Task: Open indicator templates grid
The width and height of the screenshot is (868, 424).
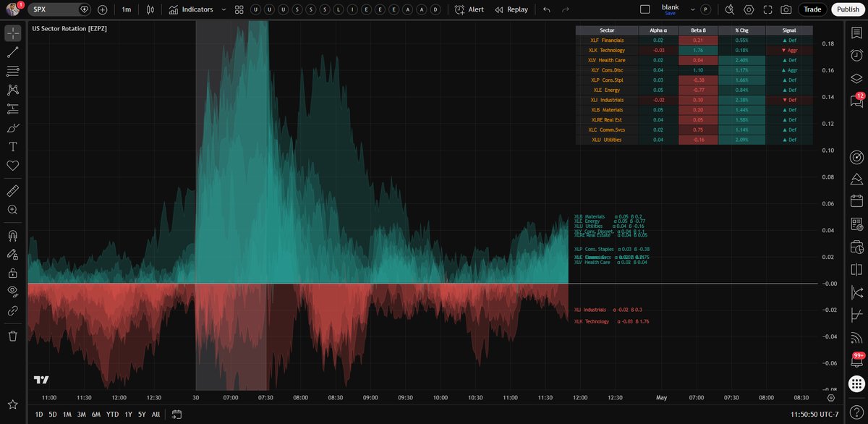Action: [239, 9]
